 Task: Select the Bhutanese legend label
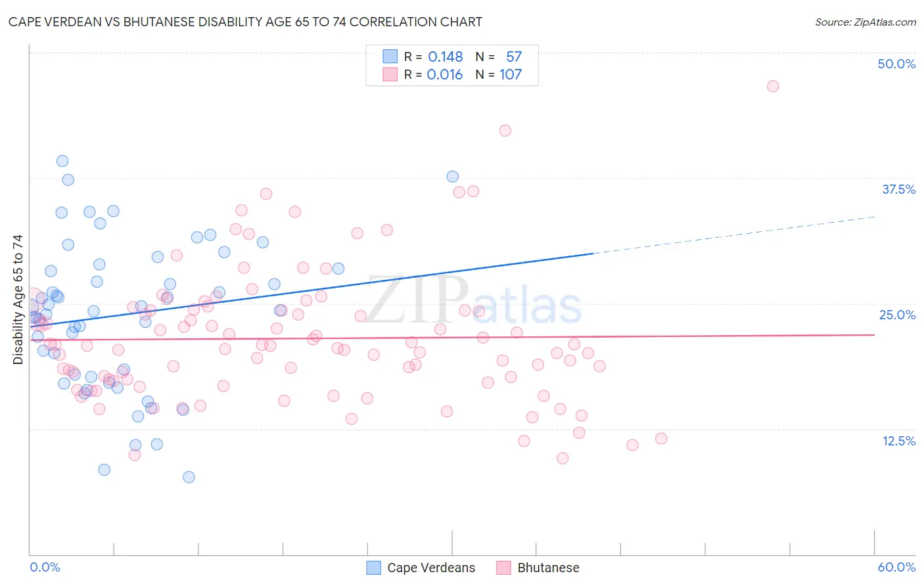pos(549,568)
